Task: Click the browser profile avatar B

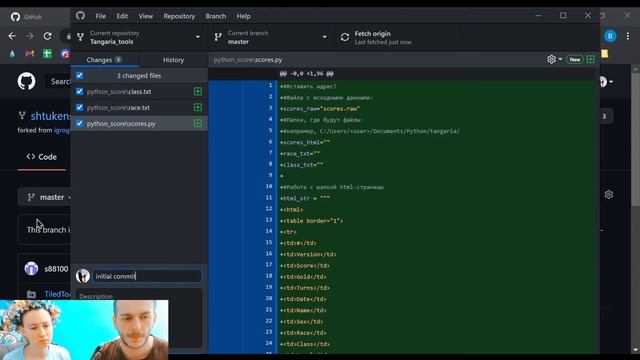Action: (610, 36)
